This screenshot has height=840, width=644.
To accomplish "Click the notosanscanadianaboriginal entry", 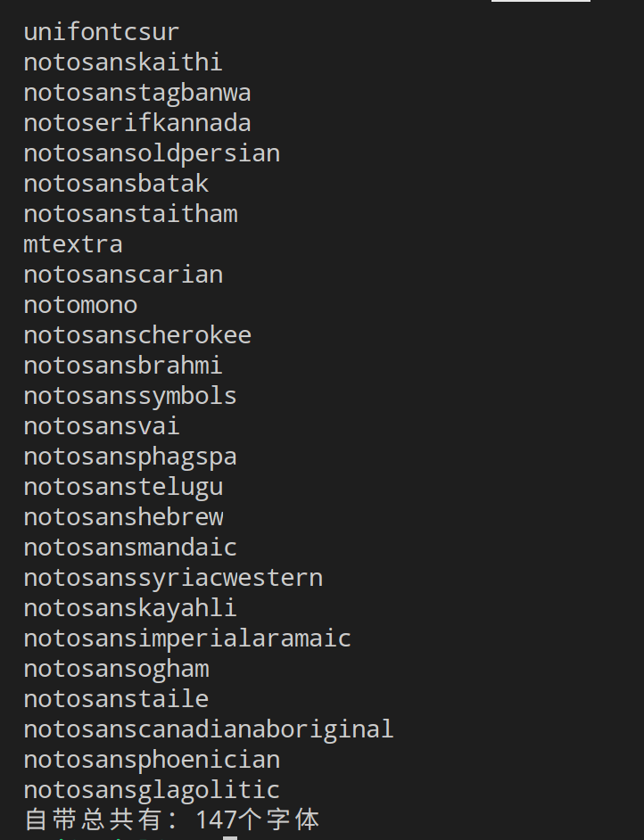I will click(x=209, y=729).
